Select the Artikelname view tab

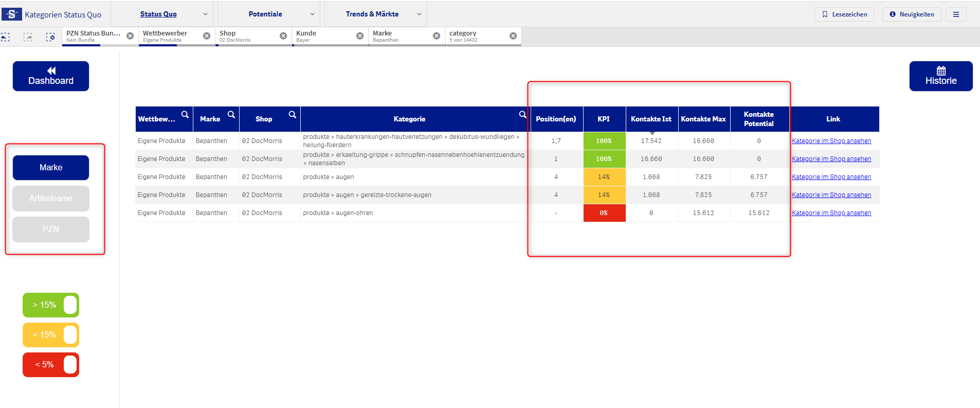point(51,199)
